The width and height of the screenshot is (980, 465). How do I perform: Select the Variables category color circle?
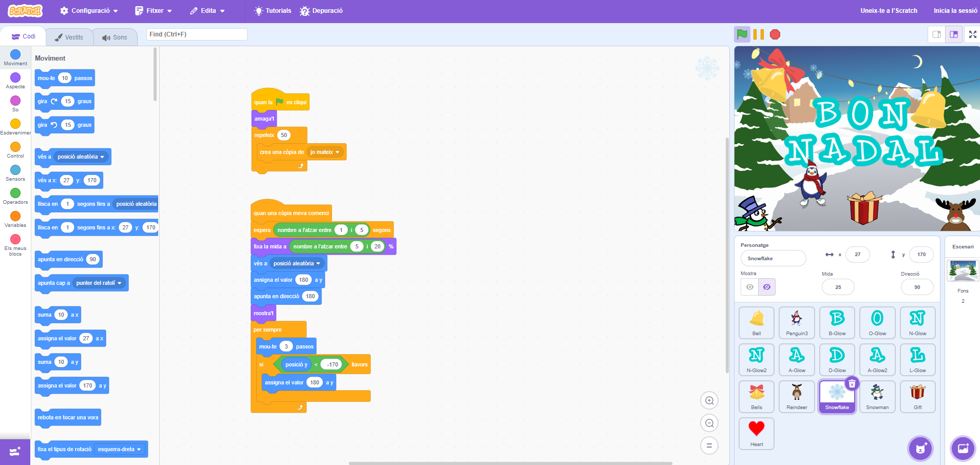pyautogui.click(x=15, y=216)
